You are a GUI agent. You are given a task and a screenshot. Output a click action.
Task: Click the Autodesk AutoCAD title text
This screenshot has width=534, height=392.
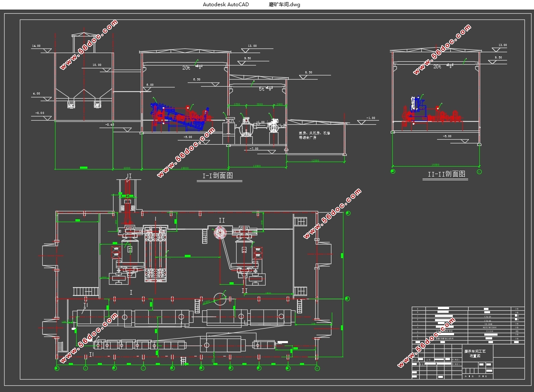(x=226, y=5)
